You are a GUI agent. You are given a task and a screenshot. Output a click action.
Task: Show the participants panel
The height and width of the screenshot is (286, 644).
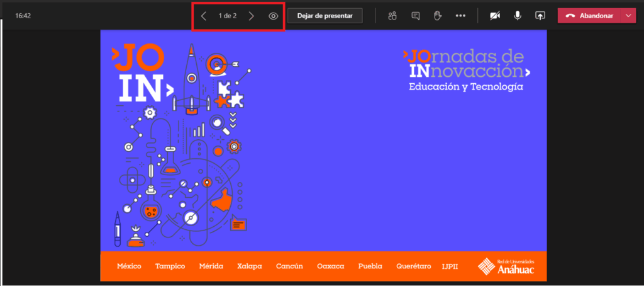[393, 16]
